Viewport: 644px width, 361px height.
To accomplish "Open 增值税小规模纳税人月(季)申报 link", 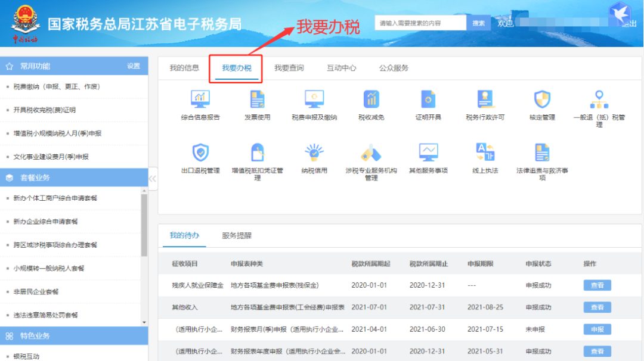I will pyautogui.click(x=57, y=133).
